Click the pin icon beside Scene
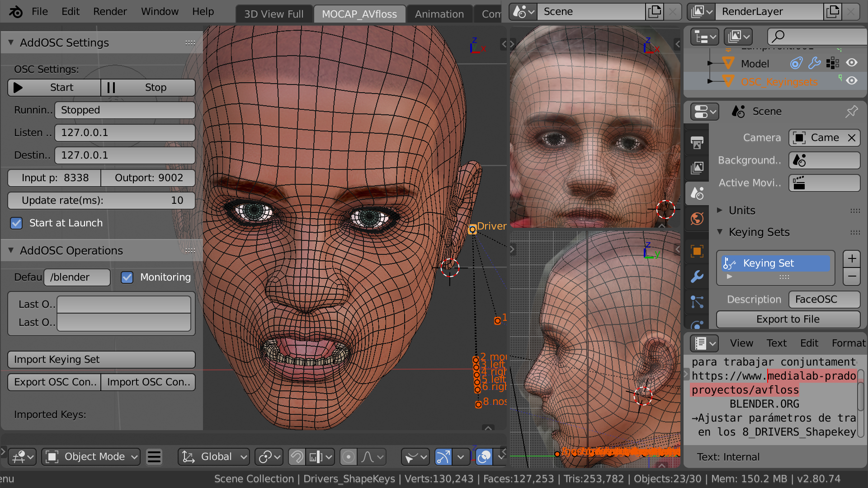 coord(851,111)
